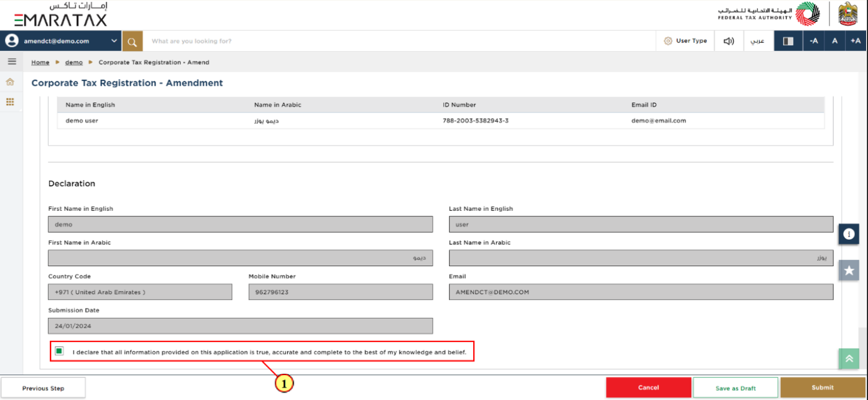Follow the demo breadcrumb link
This screenshot has height=400, width=868.
pos(74,62)
